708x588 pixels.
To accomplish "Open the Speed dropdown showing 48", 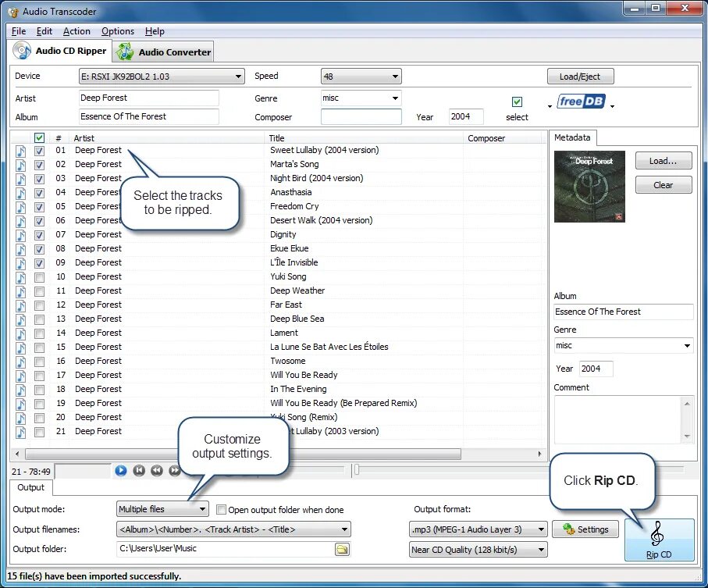I will [361, 77].
